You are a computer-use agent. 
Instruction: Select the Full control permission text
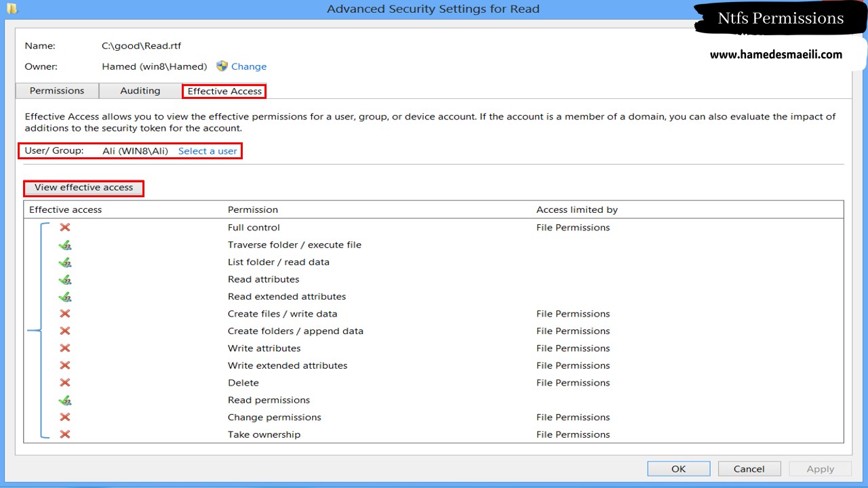254,228
